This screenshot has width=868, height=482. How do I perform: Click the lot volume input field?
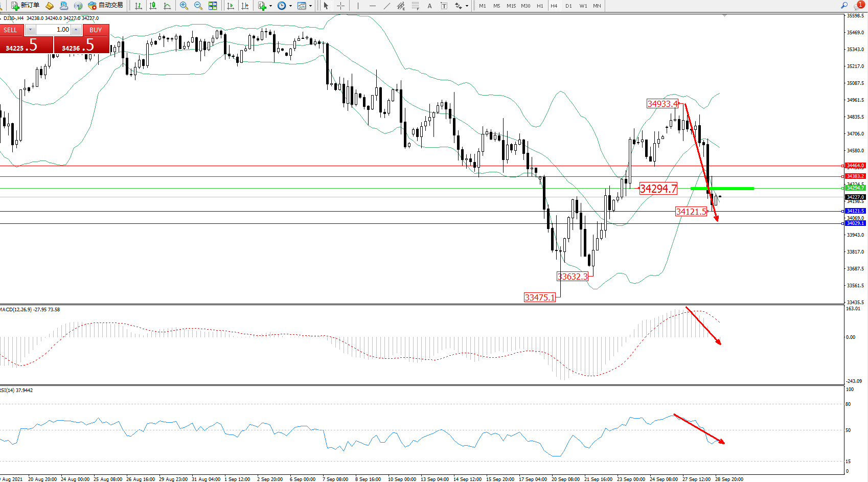54,30
